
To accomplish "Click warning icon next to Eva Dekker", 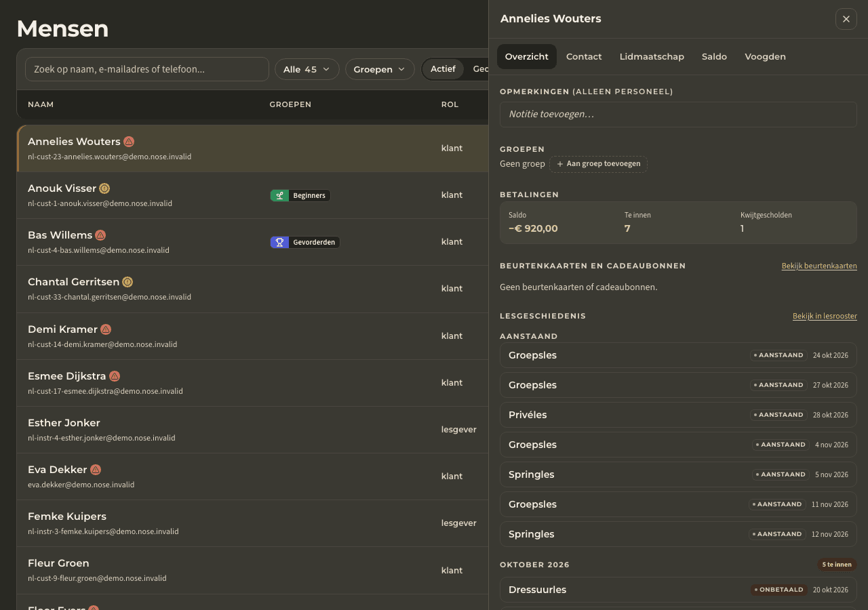I will coord(96,470).
